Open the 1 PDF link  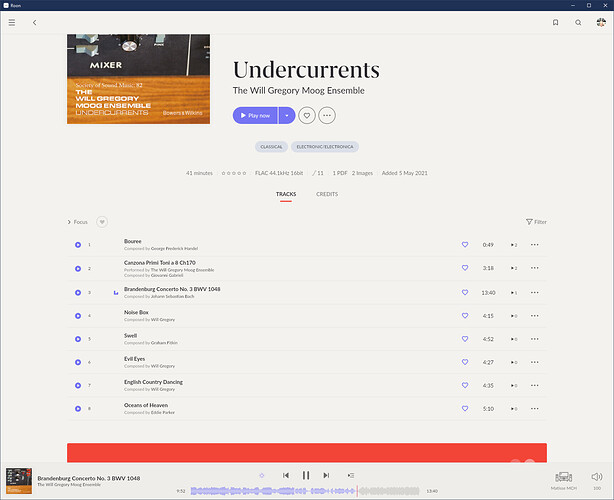pyautogui.click(x=340, y=173)
